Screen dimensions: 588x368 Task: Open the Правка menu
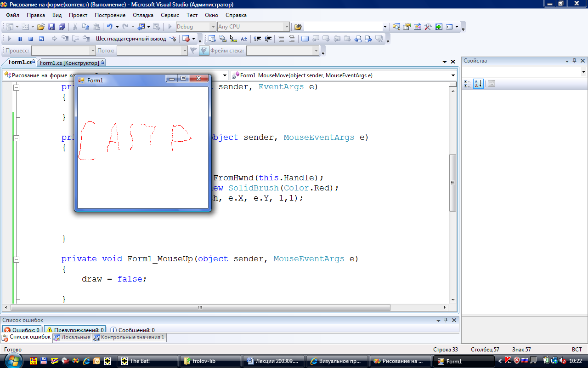click(35, 15)
